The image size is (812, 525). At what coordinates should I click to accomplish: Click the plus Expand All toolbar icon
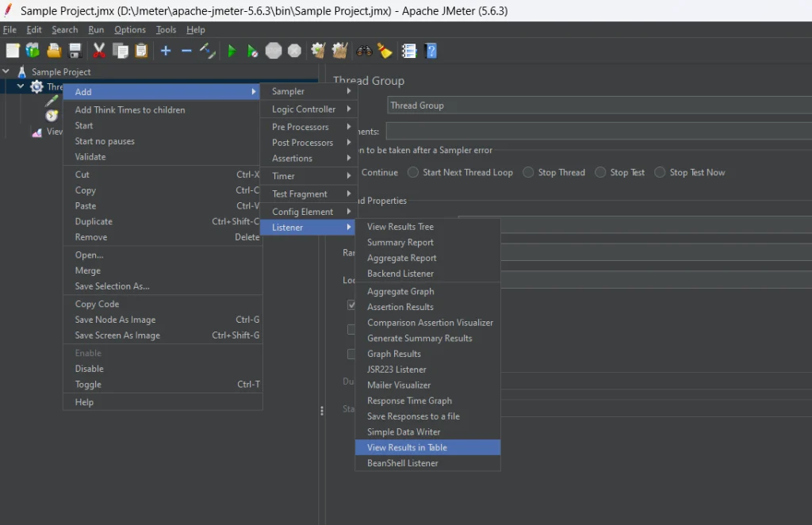point(166,51)
